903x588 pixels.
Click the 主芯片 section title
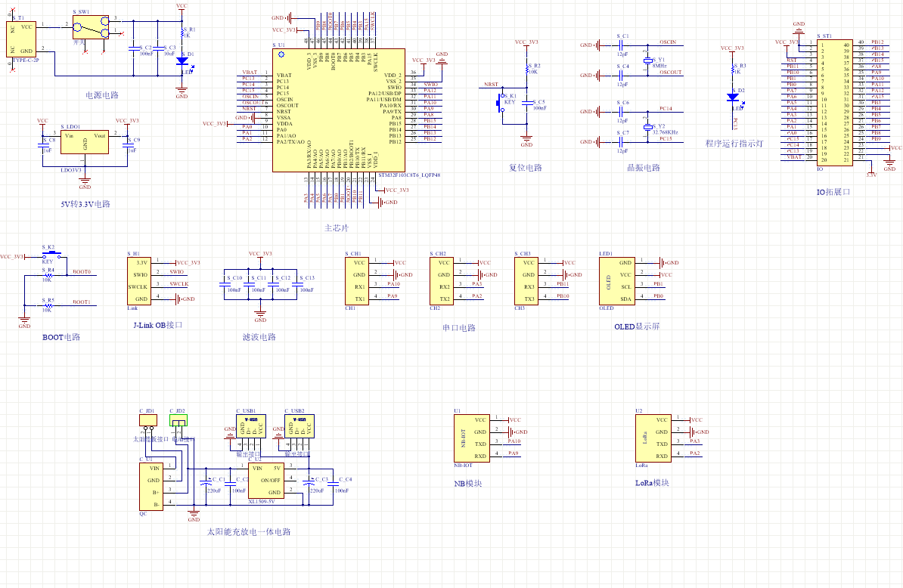click(337, 227)
